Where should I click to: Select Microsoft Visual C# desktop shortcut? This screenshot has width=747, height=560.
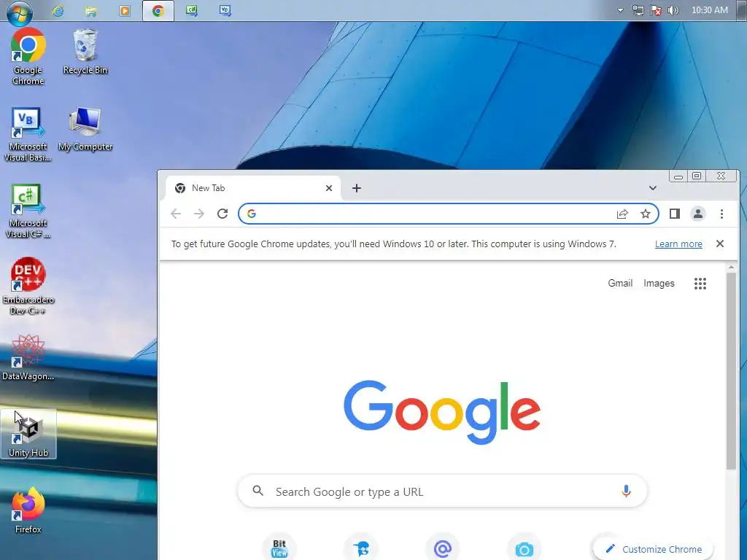28,211
